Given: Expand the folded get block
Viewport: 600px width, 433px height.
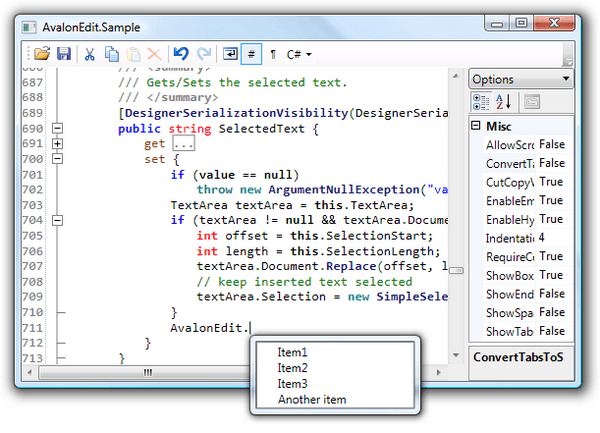Looking at the screenshot, I should (57, 144).
